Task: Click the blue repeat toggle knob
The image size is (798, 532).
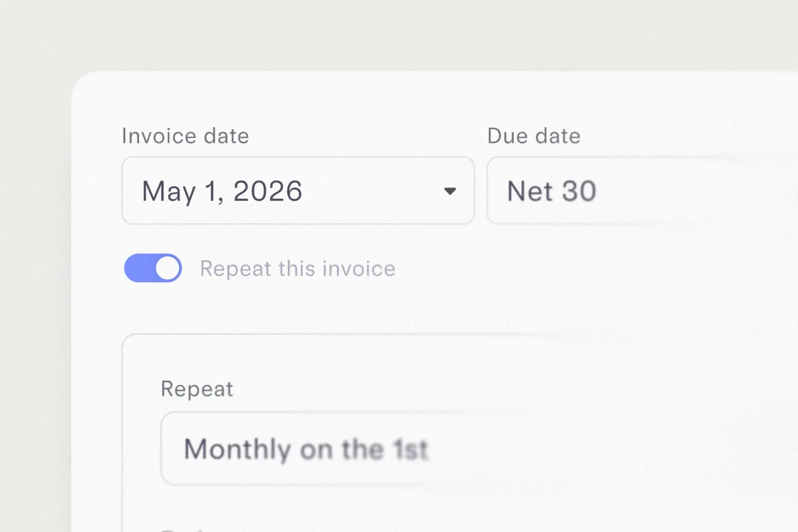Action: [x=166, y=268]
